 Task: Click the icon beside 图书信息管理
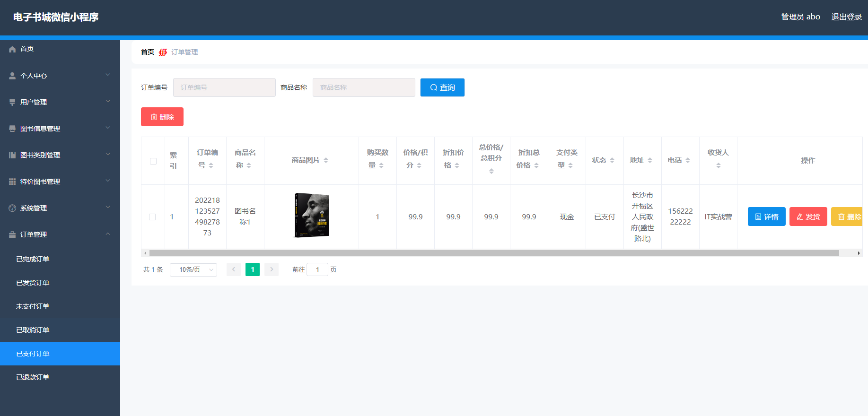[x=12, y=129]
